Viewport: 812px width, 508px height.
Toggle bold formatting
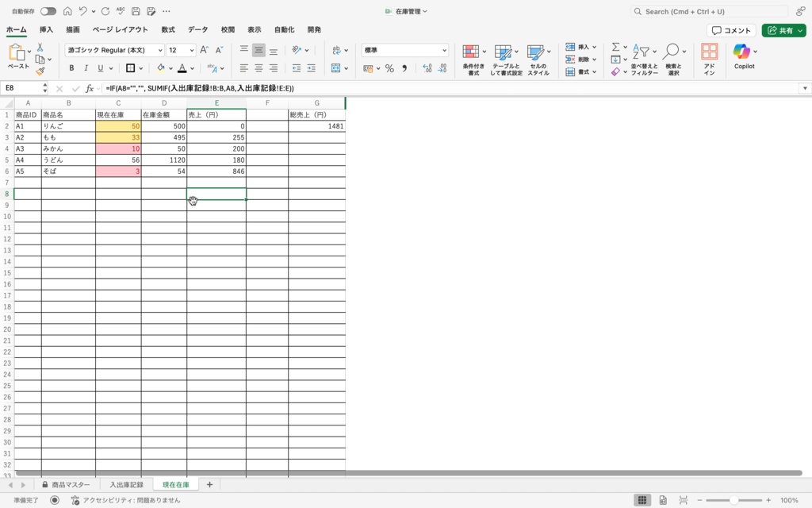[x=71, y=68]
